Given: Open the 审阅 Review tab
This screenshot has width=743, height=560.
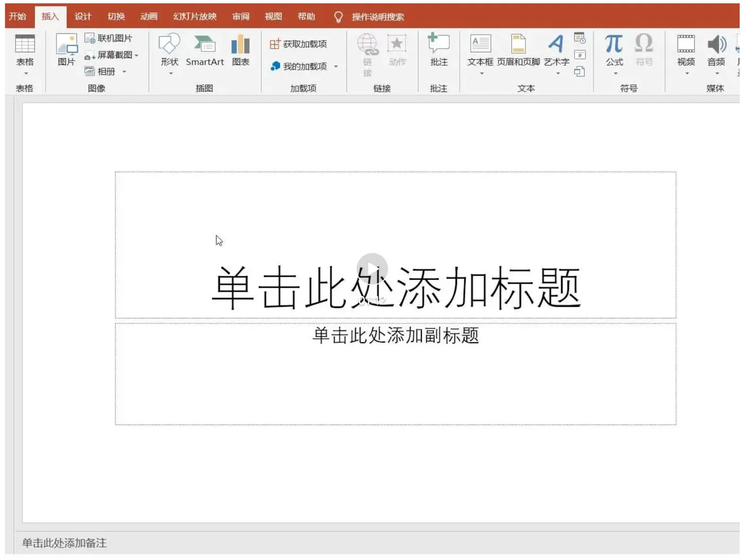Looking at the screenshot, I should tap(241, 16).
